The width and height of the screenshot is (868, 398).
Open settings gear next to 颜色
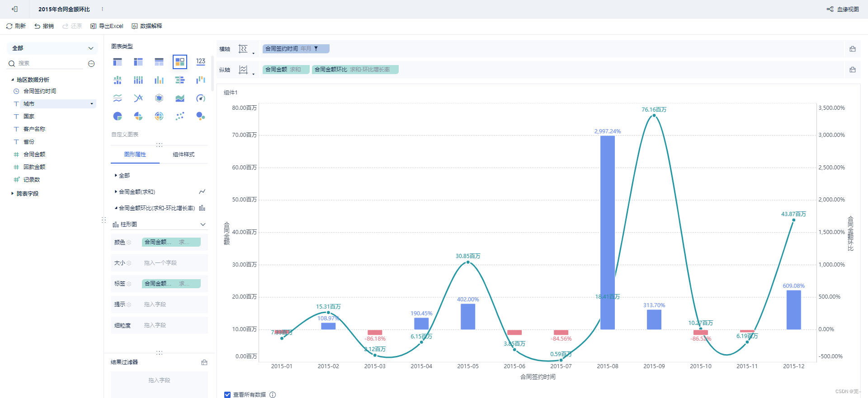click(129, 243)
